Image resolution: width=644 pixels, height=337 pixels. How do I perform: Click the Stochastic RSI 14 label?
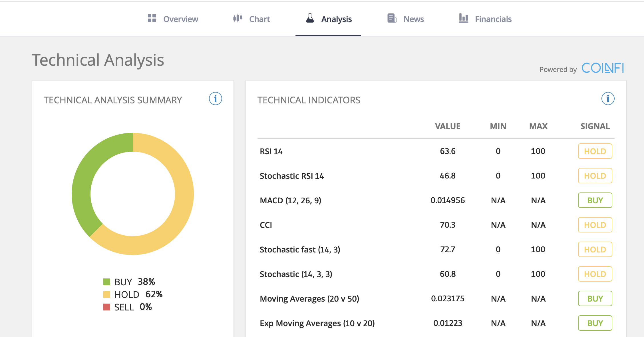tap(292, 176)
